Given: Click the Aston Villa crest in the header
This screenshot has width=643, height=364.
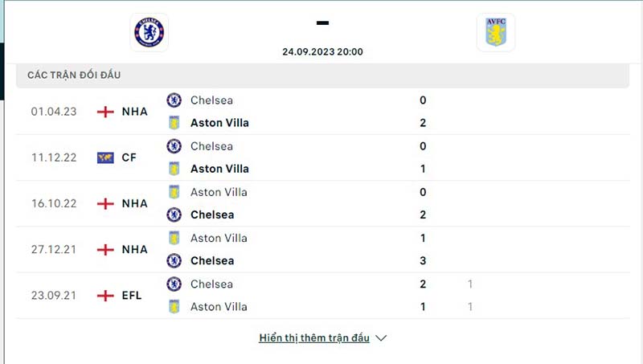Looking at the screenshot, I should click(x=495, y=33).
